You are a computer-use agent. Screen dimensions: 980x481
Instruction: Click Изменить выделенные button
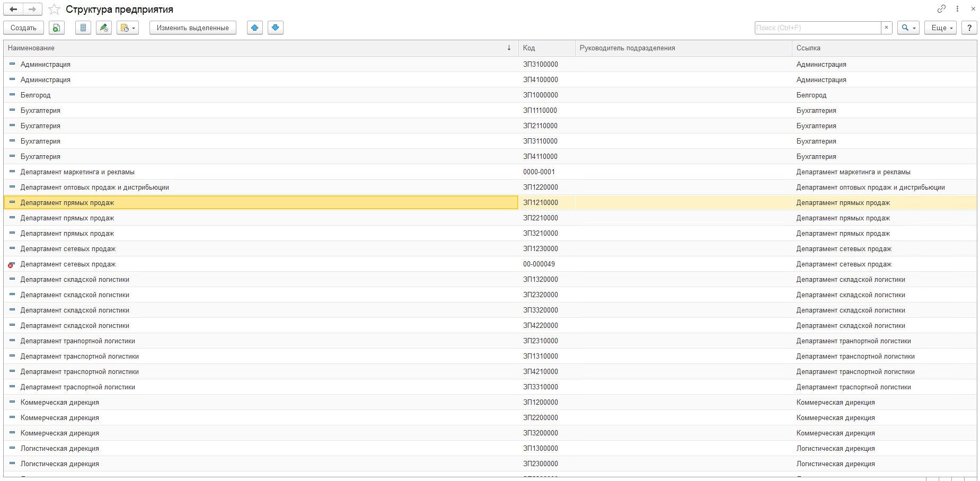point(193,28)
